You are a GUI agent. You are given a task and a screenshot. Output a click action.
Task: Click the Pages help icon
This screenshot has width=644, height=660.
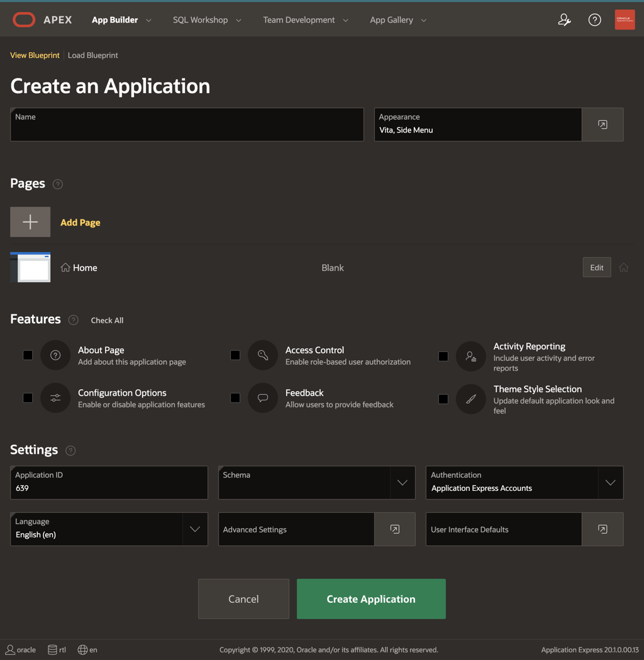58,184
